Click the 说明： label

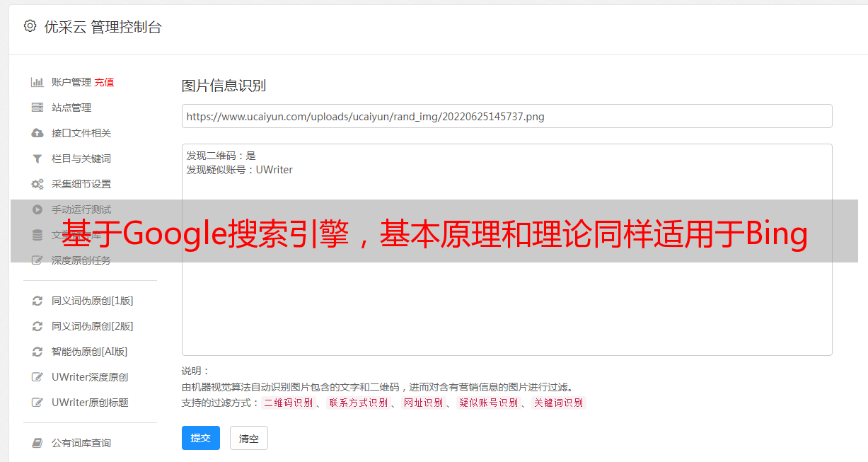click(196, 371)
